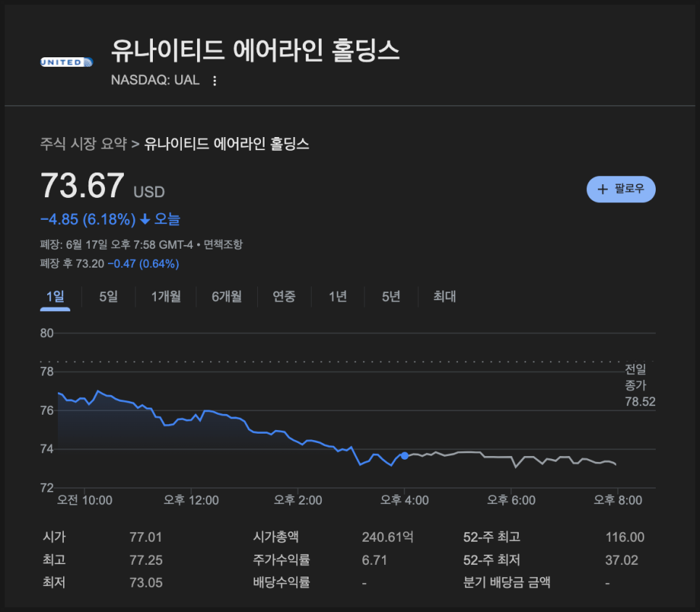Click the 오후 6:00 time axis label
The height and width of the screenshot is (612, 700).
click(511, 500)
